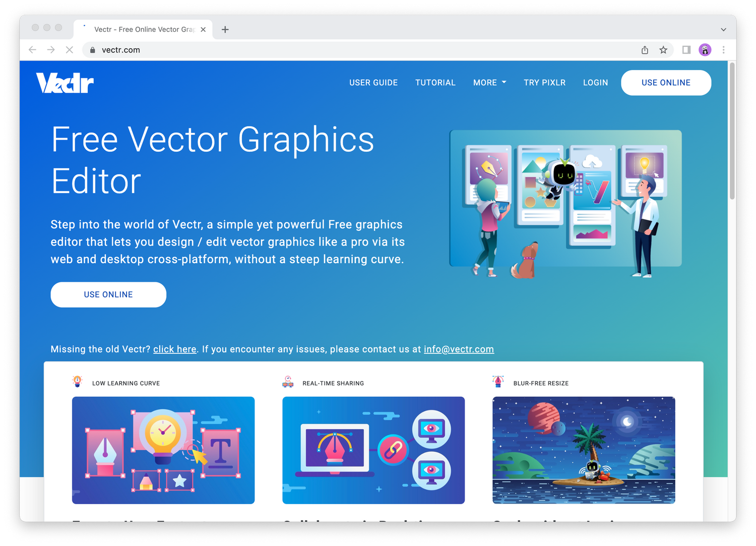Click the 'Free Vector Graphics Editor' heading

(x=213, y=160)
